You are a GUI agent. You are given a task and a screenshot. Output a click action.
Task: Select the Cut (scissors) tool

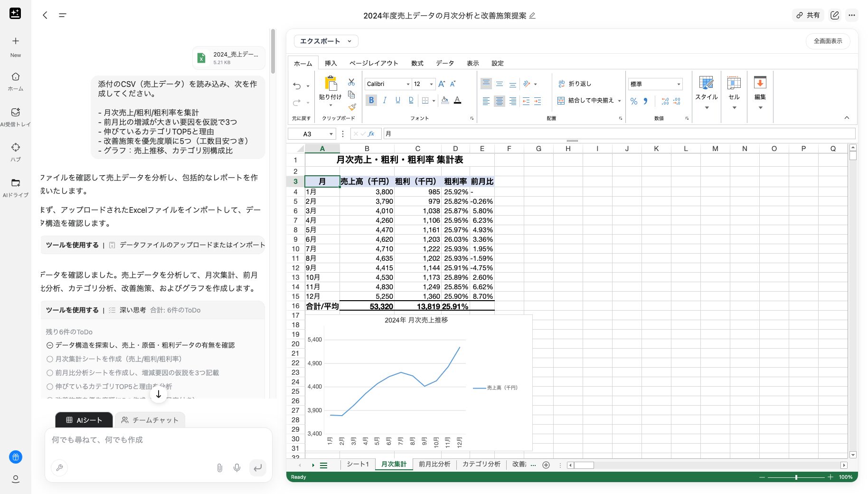pyautogui.click(x=351, y=82)
